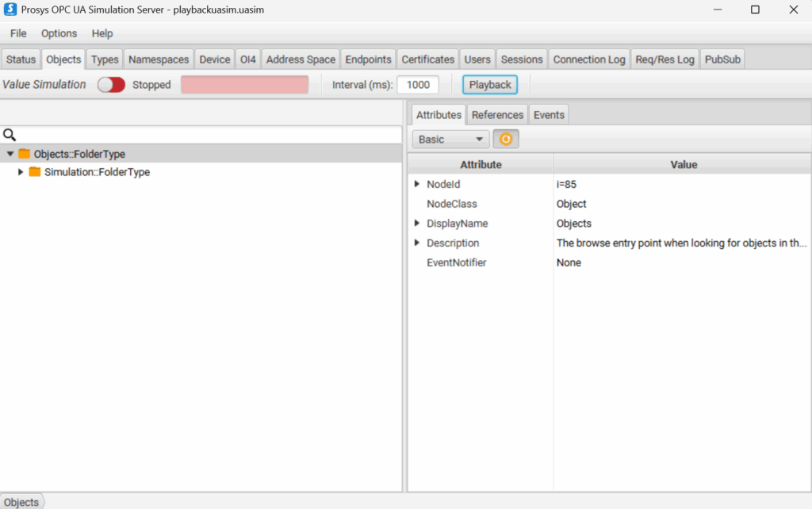Collapse the Objects::FolderType tree node

[x=10, y=154]
